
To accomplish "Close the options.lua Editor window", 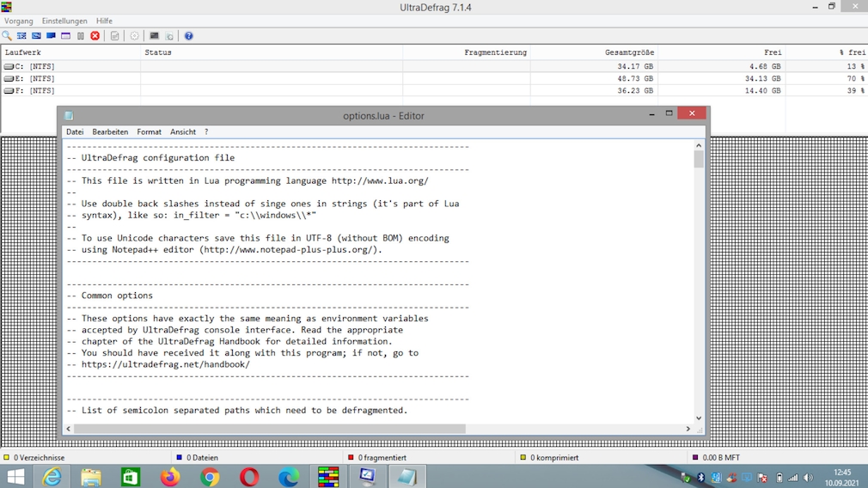I will click(692, 113).
